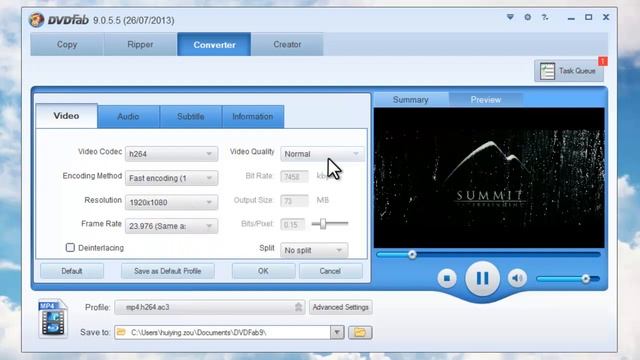Mute the preview audio speaker

(517, 278)
